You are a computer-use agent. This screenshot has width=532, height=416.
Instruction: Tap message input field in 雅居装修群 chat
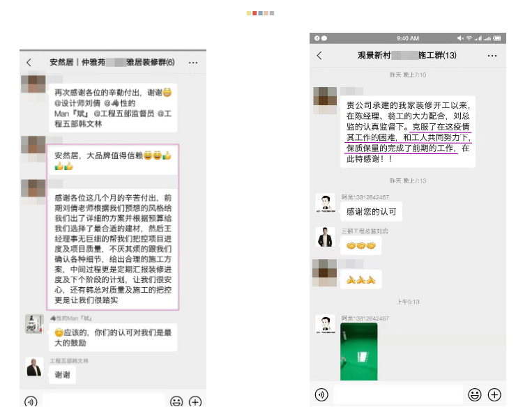103,400
